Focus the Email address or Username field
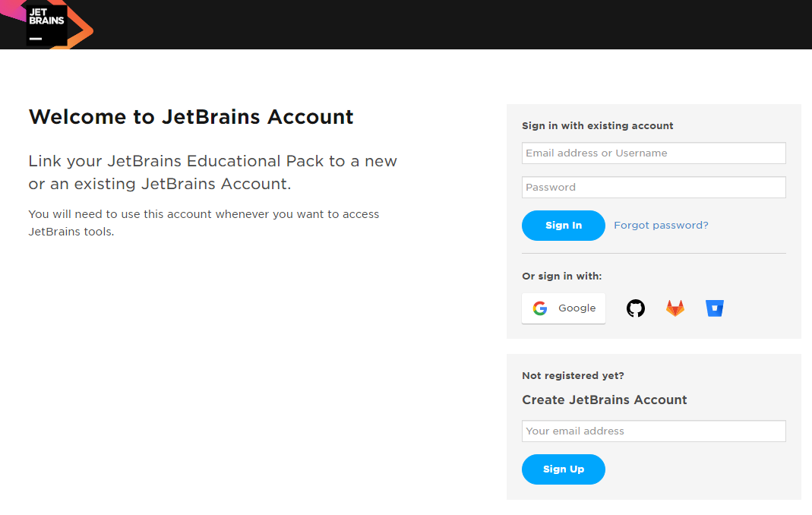This screenshot has height=515, width=812. pyautogui.click(x=653, y=153)
